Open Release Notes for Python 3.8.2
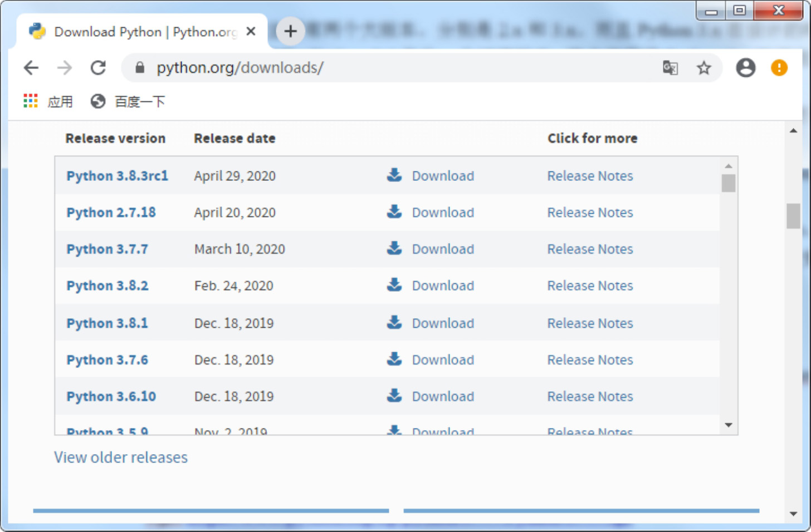811x532 pixels. (590, 285)
